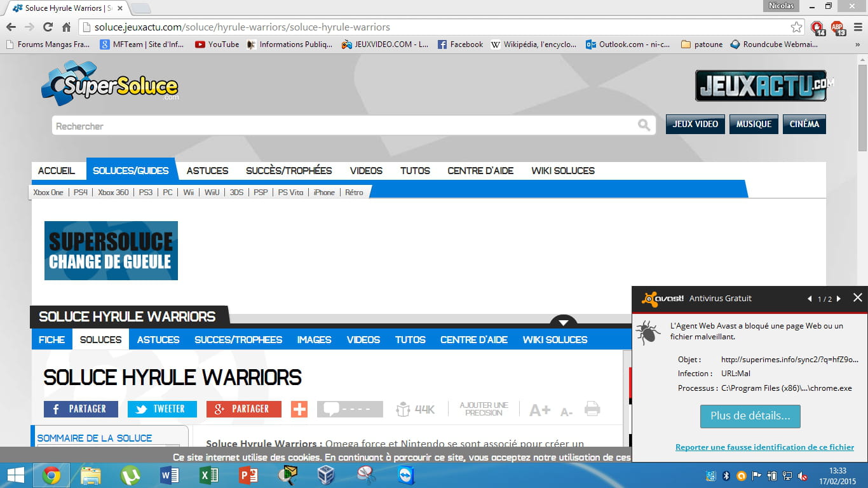Open Word from the taskbar

click(170, 475)
